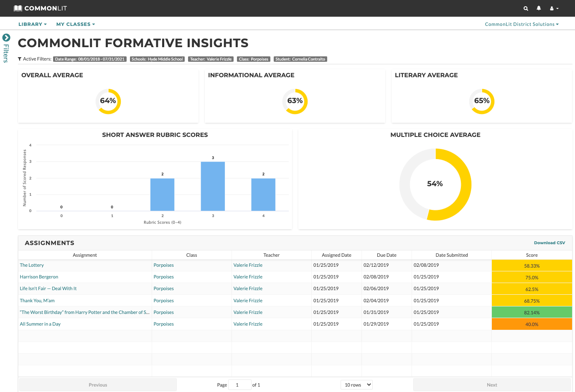Open notifications bell icon
The height and width of the screenshot is (392, 575).
point(539,8)
